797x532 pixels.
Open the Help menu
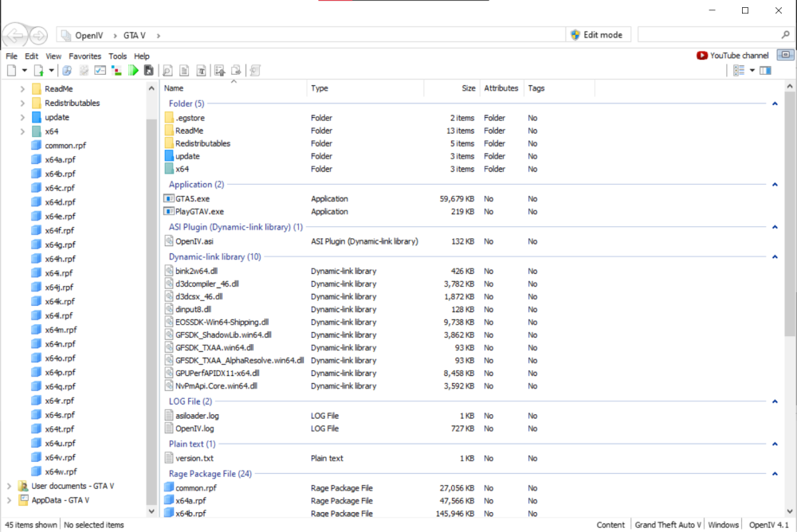pos(142,56)
